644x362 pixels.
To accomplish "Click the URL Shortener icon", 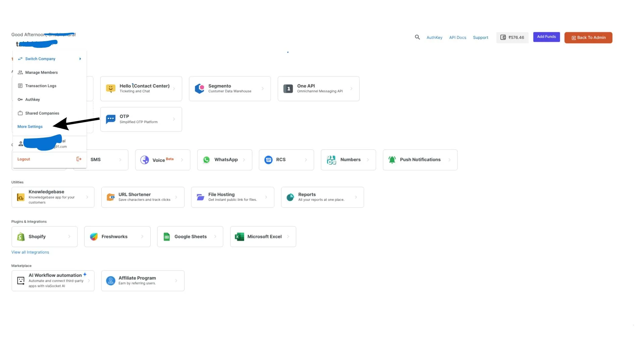I will (x=111, y=197).
